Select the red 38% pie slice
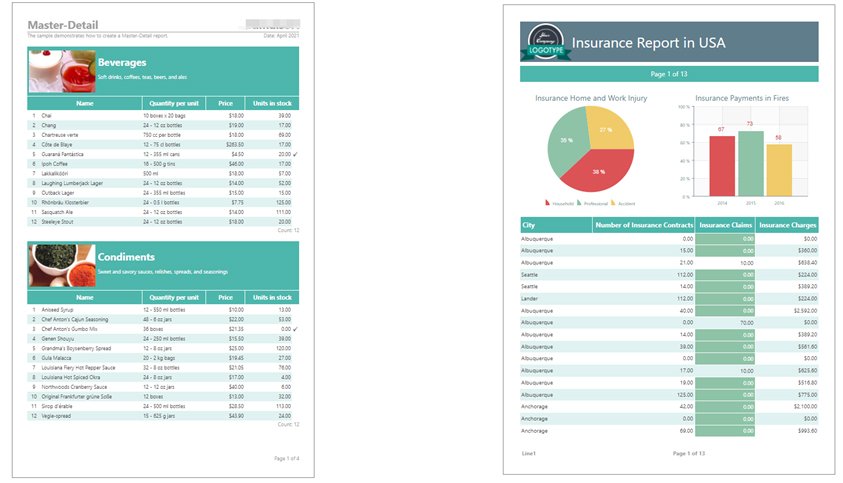This screenshot has width=843, height=483. click(596, 174)
